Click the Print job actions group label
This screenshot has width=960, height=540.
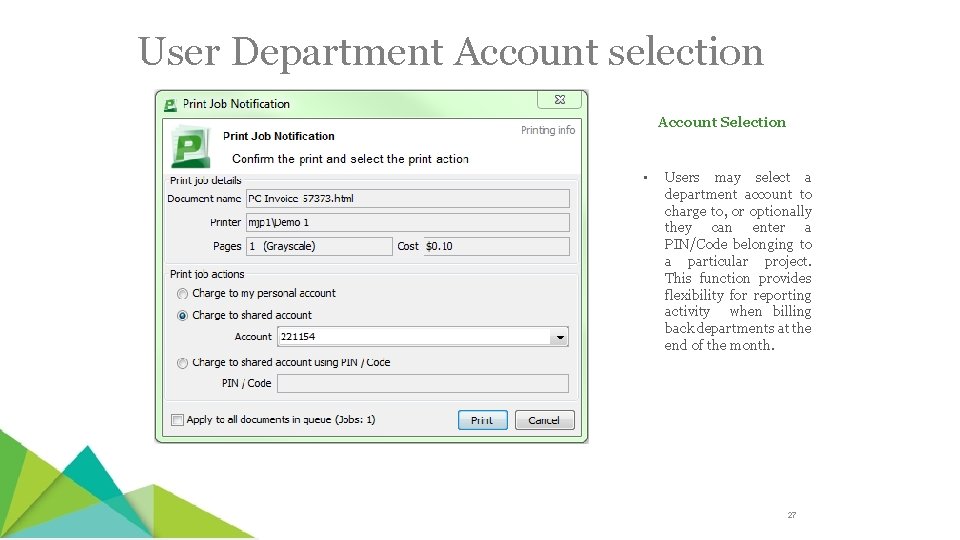pos(207,274)
